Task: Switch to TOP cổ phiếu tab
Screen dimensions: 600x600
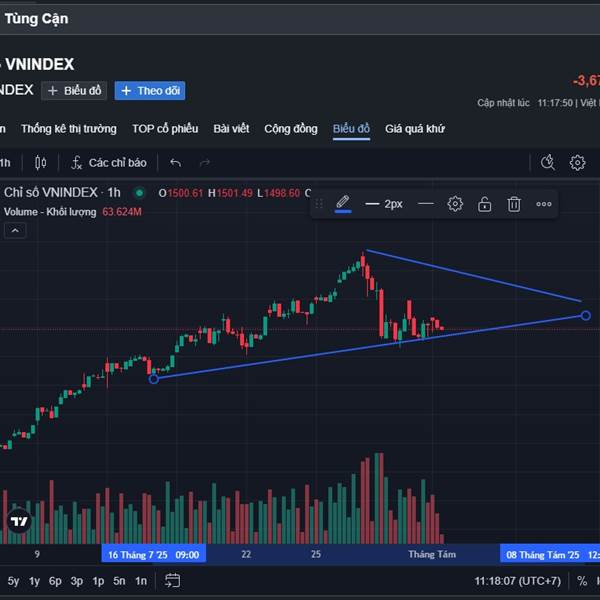Action: point(165,129)
